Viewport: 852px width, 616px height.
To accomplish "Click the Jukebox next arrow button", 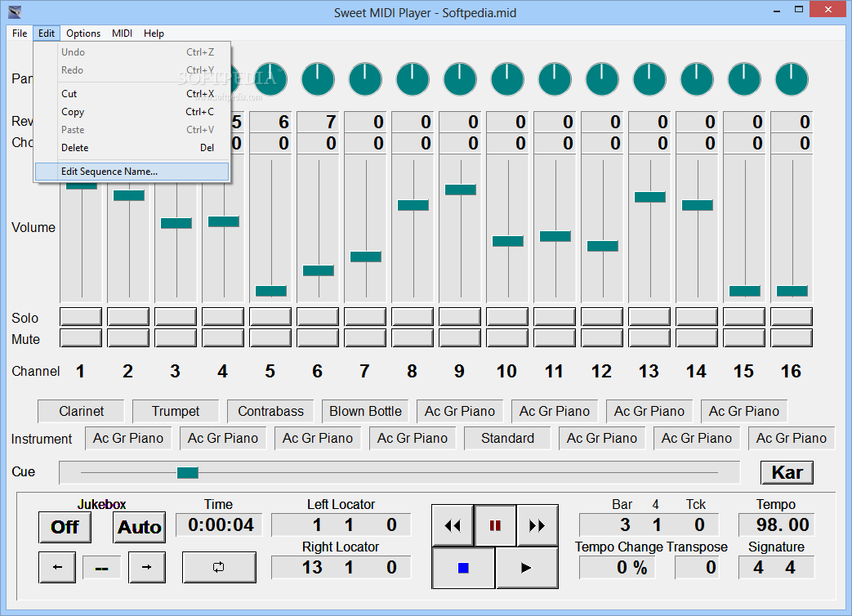I will 147,567.
